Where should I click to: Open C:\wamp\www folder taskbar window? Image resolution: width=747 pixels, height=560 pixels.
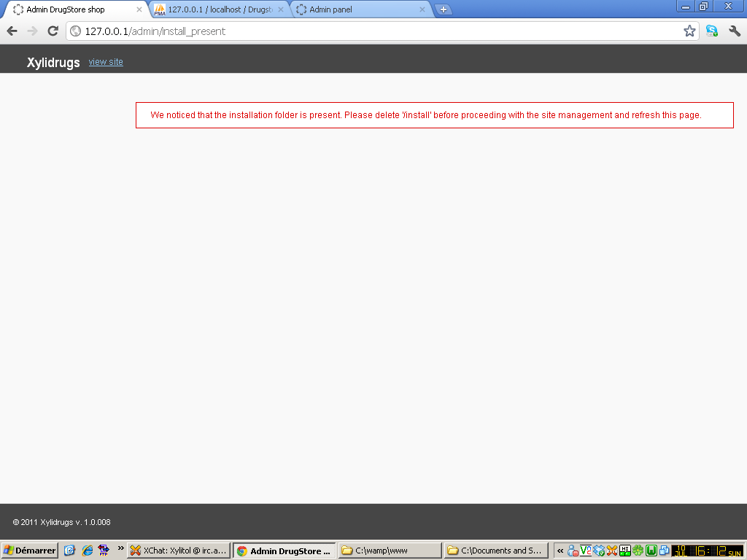click(390, 551)
